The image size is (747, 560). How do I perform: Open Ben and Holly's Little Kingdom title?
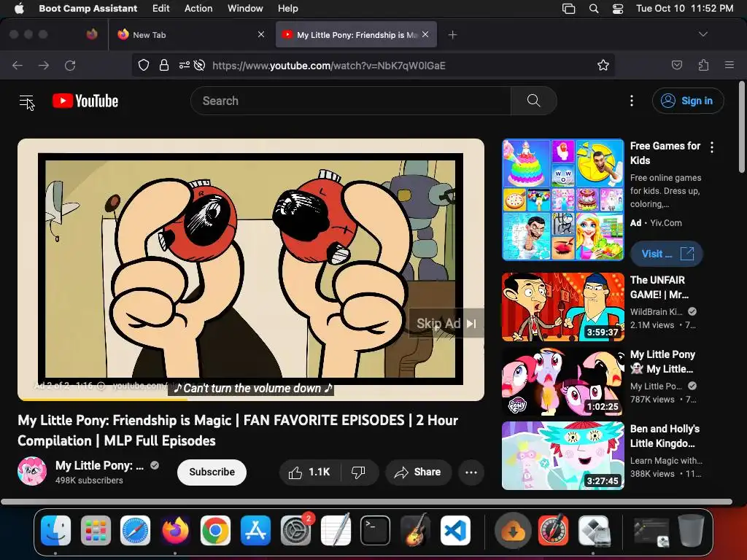[665, 436]
